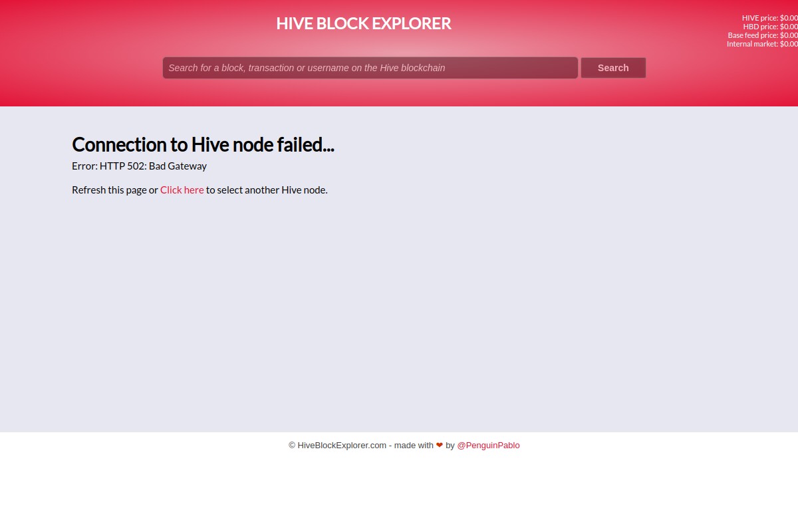Open the 'Click here' node selection link
Image resolution: width=798 pixels, height=532 pixels.
[x=182, y=190]
